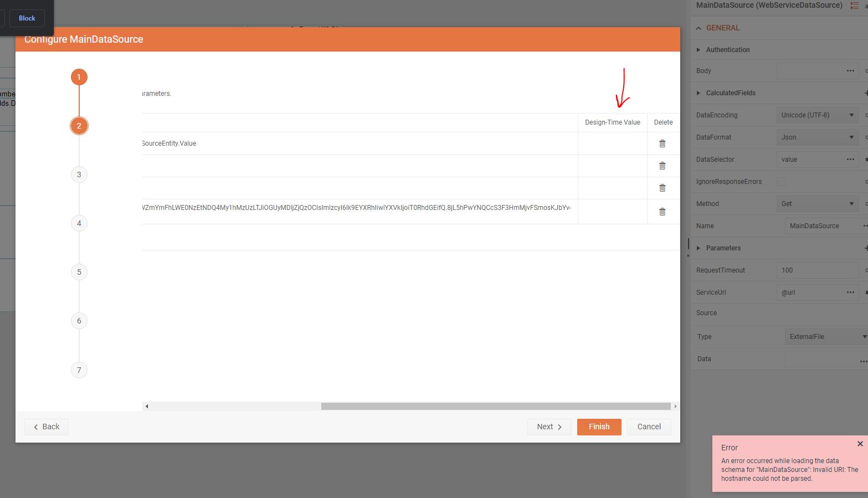Open the DataSelector value editor ellipsis
This screenshot has height=498, width=868.
[851, 159]
